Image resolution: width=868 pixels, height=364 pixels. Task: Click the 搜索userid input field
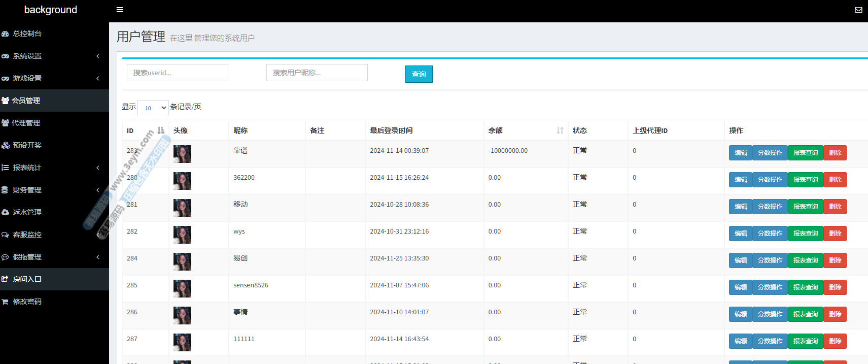tap(177, 73)
